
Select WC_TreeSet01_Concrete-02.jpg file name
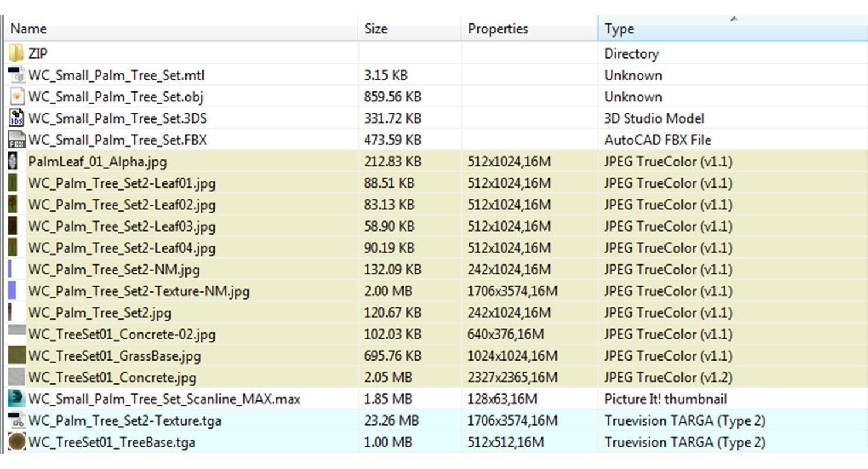tap(121, 334)
